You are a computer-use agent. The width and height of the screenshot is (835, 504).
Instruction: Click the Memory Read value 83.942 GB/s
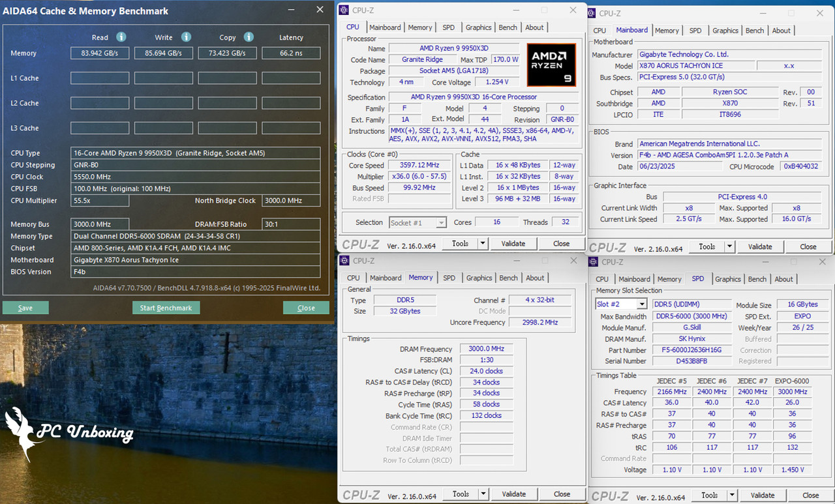point(100,53)
